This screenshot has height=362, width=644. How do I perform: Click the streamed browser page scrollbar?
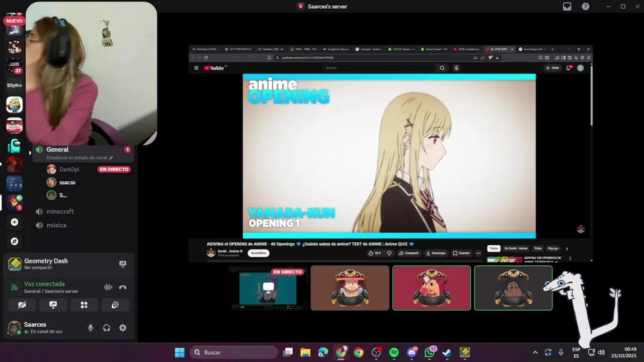point(591,95)
